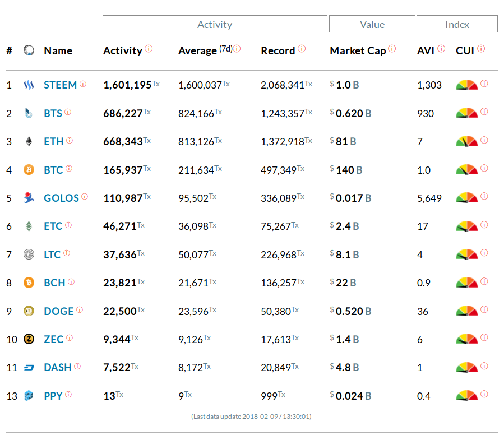Open the DOGE coin link
Viewport: 504px width, 435px height.
tap(59, 311)
